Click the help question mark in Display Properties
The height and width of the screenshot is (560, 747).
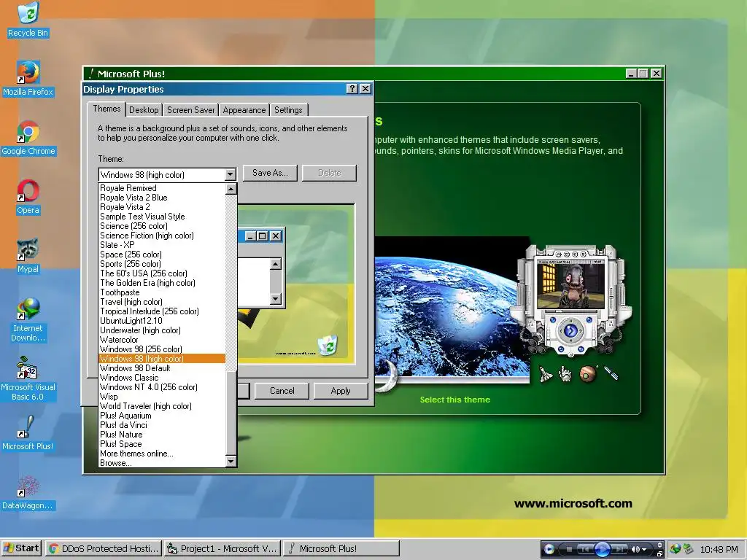(x=352, y=88)
